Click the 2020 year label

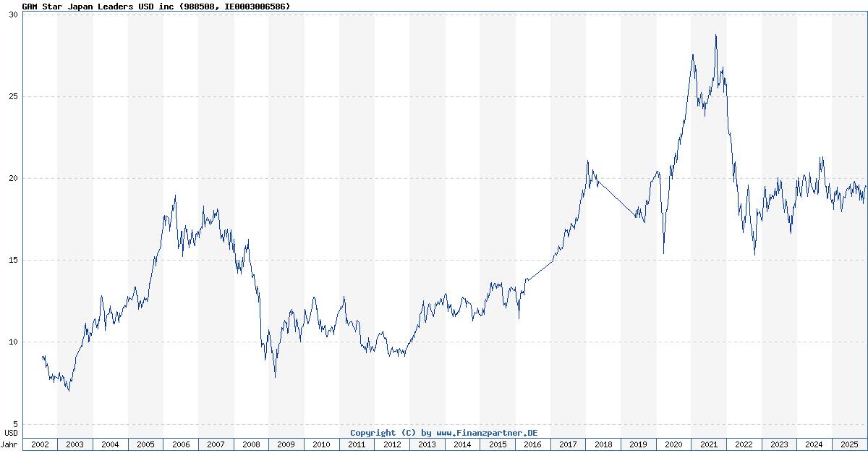pos(673,444)
